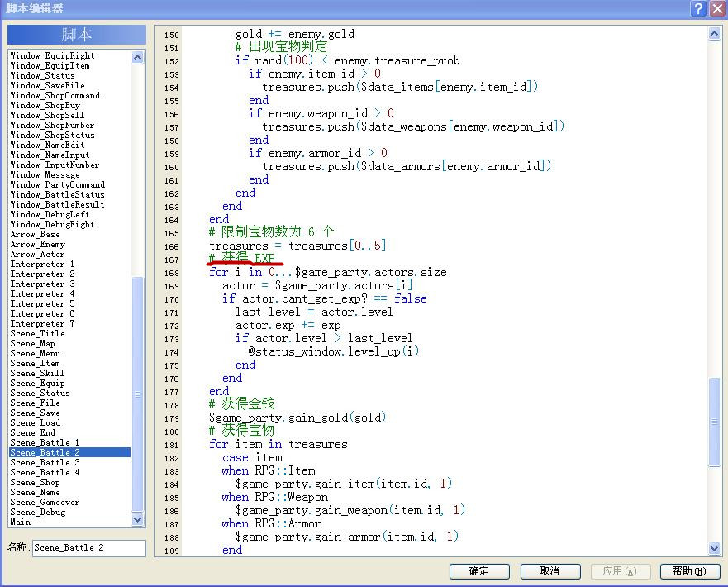Click the 应用 (A) apply button
Viewport: 728px width, 587px height.
621,570
